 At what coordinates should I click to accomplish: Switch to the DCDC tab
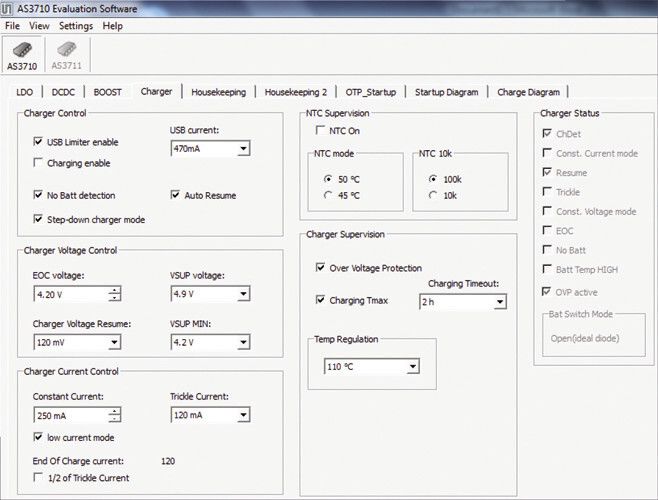pos(63,92)
